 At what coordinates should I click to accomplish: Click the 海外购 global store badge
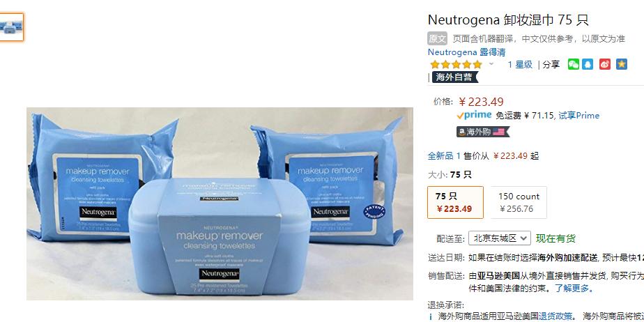[x=483, y=132]
